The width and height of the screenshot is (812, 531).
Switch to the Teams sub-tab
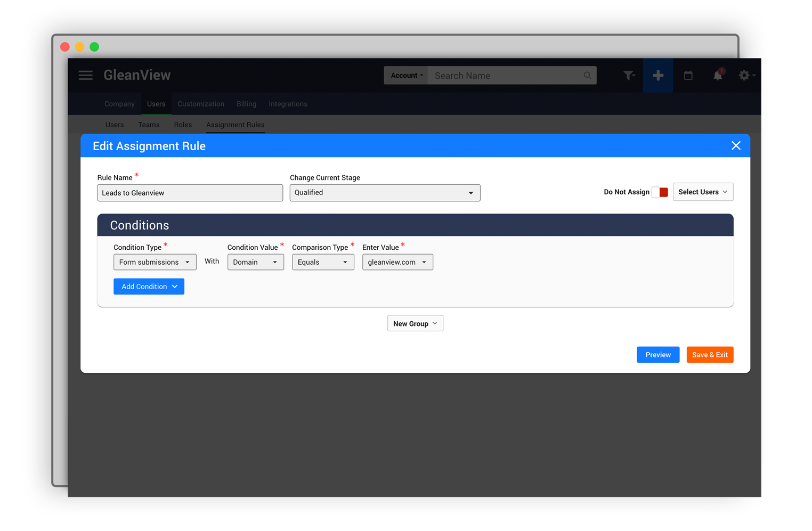(x=149, y=125)
